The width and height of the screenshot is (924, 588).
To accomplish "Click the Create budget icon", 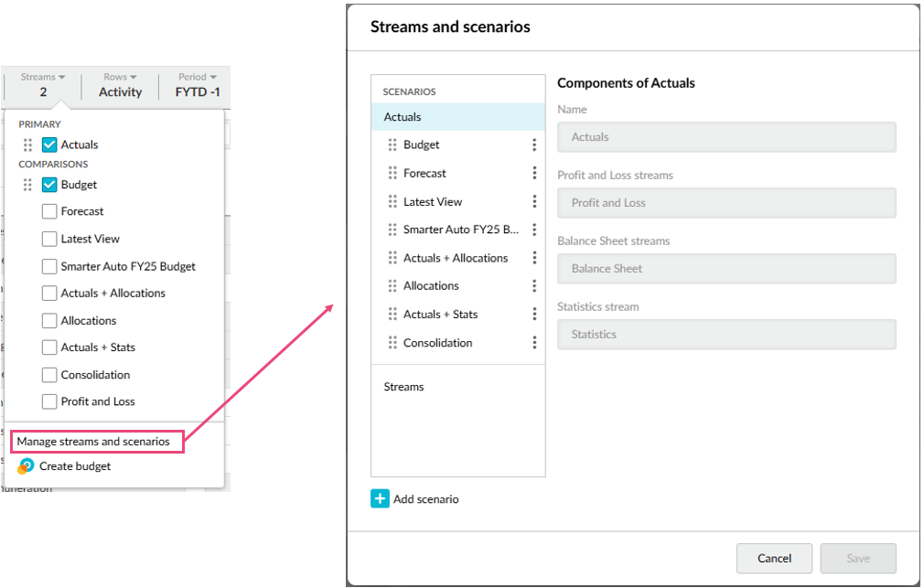I will click(26, 466).
